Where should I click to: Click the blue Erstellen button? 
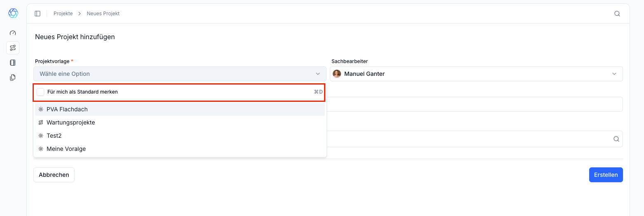(x=606, y=175)
